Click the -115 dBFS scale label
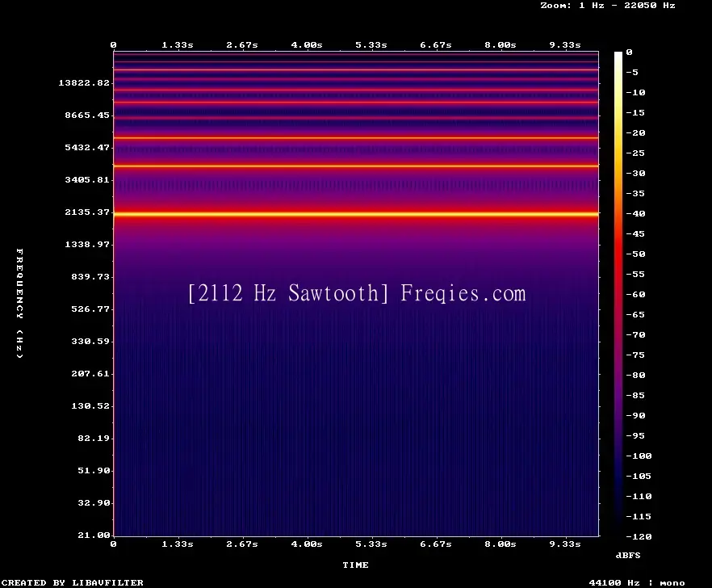 click(x=639, y=516)
